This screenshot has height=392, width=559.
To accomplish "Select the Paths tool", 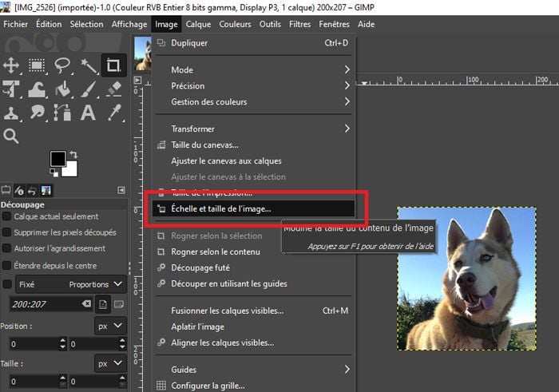I will (63, 113).
